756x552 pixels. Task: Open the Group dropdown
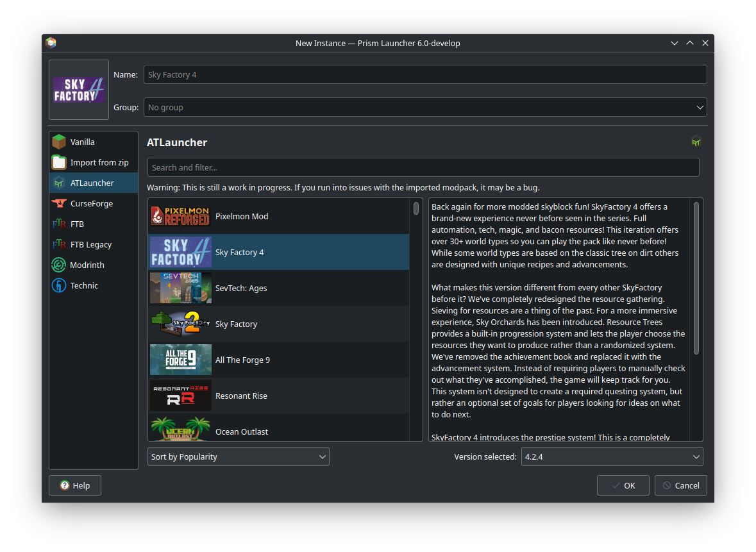425,108
